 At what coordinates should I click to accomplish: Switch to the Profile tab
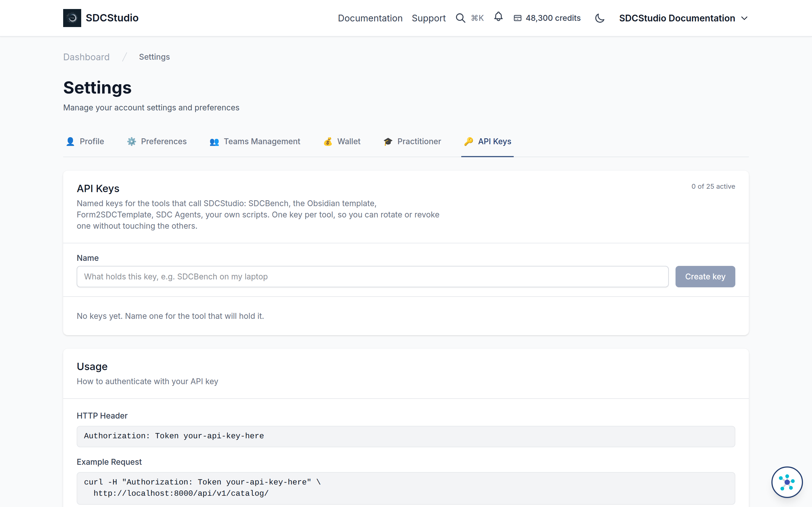[x=85, y=141]
